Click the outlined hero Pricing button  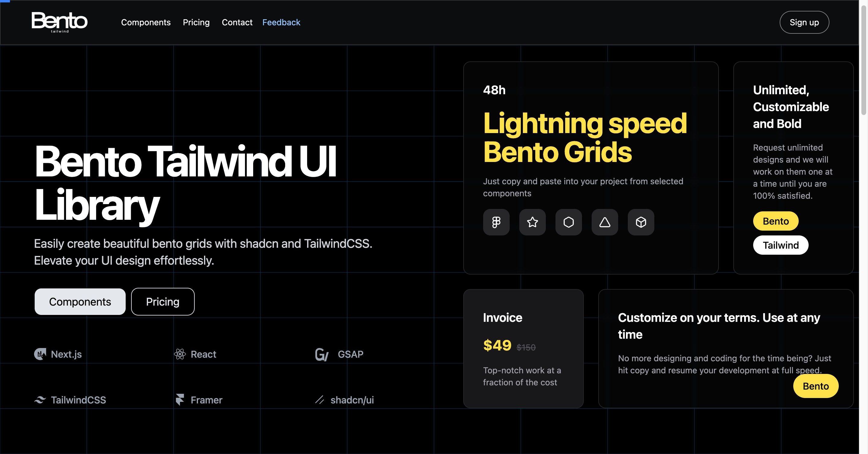163,302
